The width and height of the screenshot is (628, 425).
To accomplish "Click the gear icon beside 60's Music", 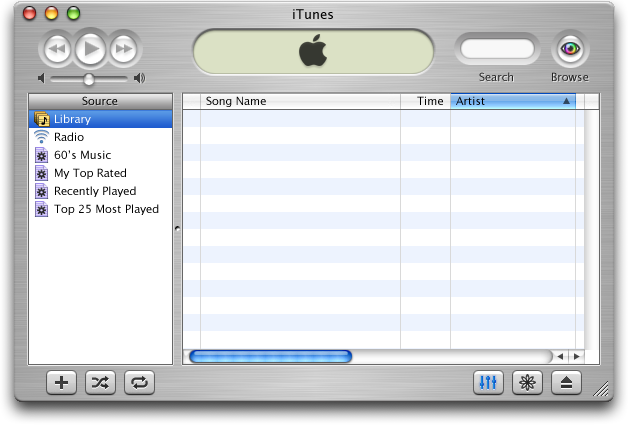I will (x=41, y=155).
